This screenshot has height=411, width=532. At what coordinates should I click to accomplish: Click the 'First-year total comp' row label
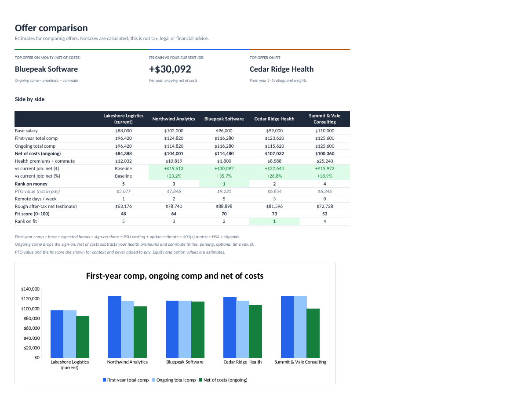pyautogui.click(x=36, y=138)
